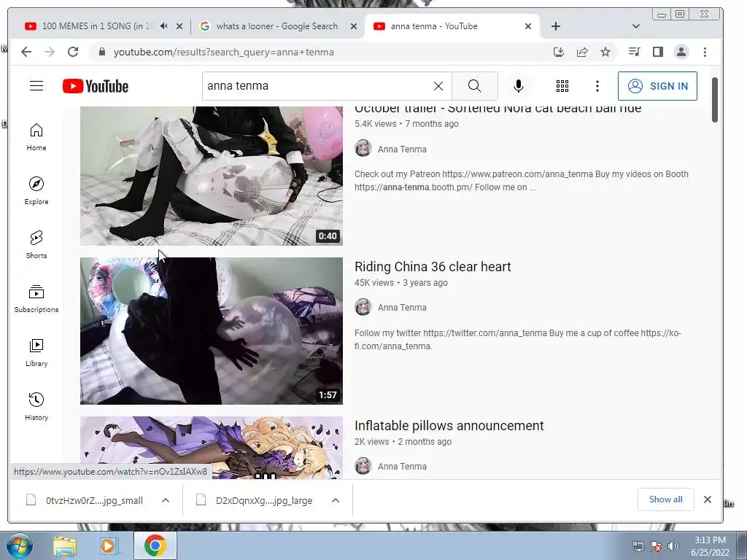Open Windows Explorer from the taskbar
This screenshot has width=747, height=560.
[x=65, y=546]
